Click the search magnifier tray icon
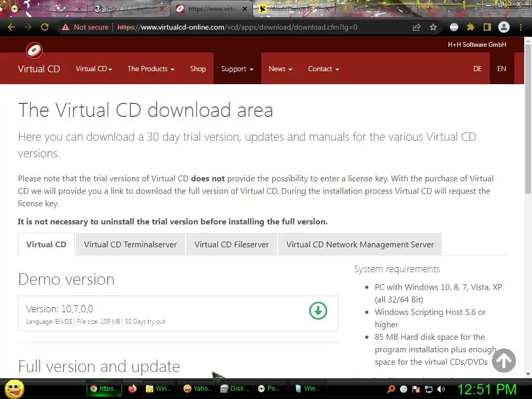 [x=391, y=389]
